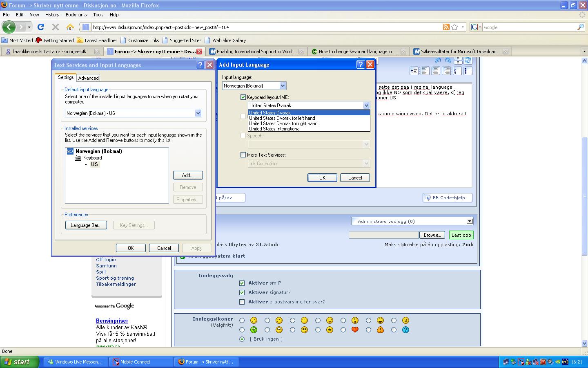Click the red heart post icon
The height and width of the screenshot is (368, 588).
point(355,330)
